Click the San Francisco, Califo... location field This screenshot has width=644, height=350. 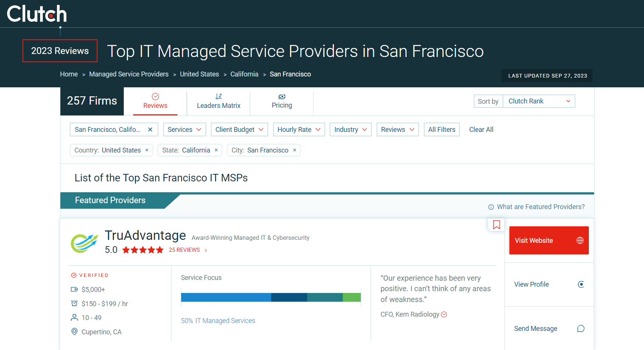click(x=114, y=130)
